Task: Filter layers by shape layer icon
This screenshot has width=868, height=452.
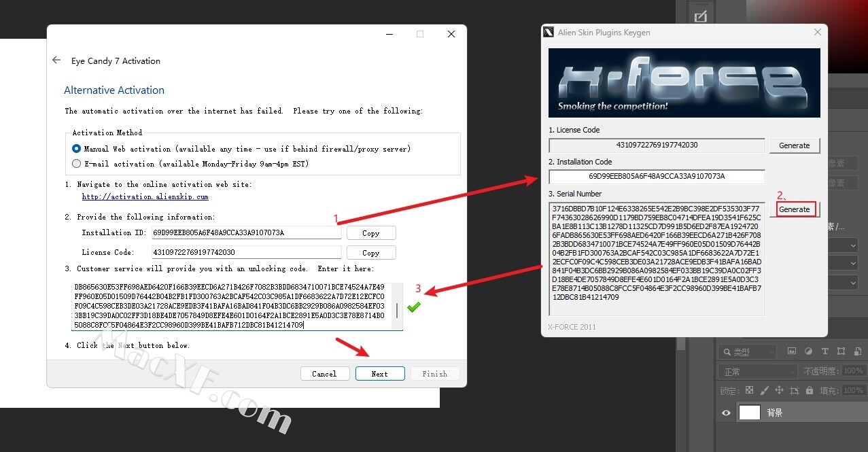Action: click(841, 351)
